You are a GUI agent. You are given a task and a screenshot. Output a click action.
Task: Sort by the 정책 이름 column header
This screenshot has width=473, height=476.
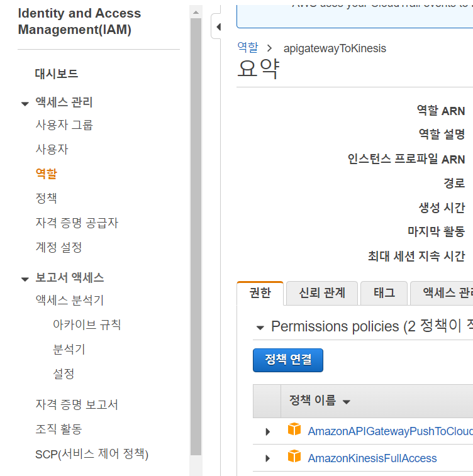tap(320, 401)
